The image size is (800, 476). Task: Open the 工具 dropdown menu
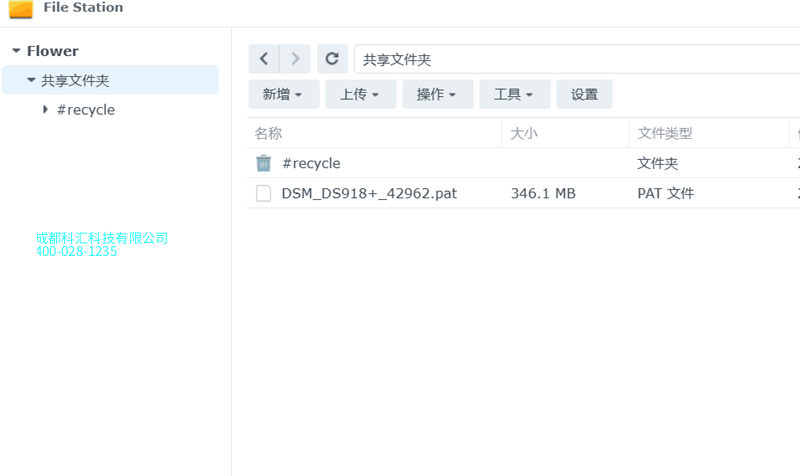[515, 94]
